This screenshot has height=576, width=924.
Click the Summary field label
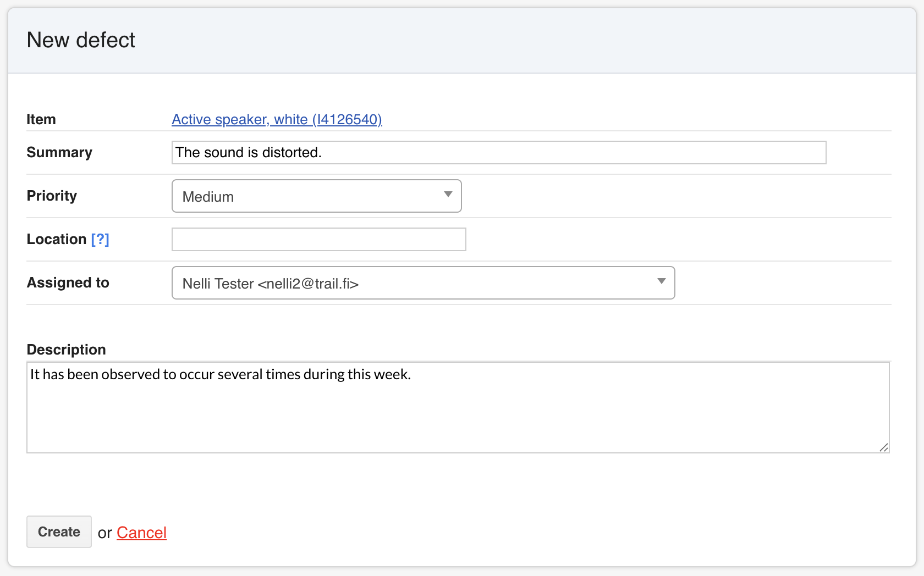coord(59,152)
